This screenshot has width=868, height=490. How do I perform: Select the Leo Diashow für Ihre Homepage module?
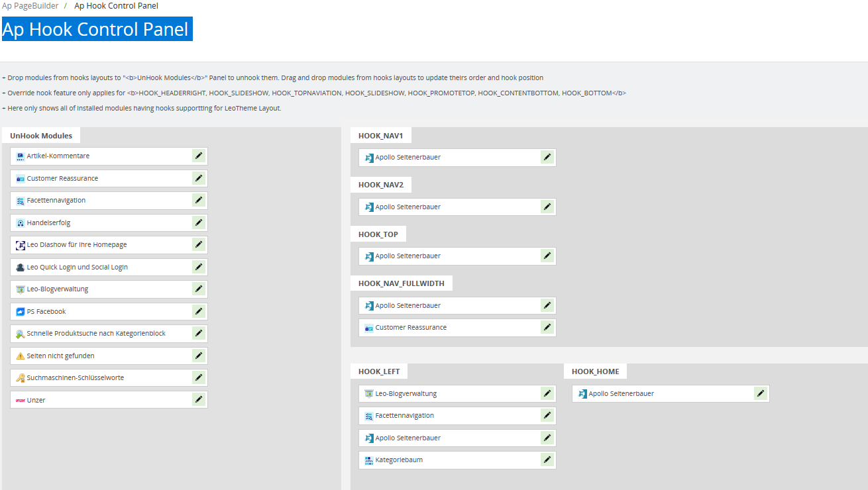point(77,245)
